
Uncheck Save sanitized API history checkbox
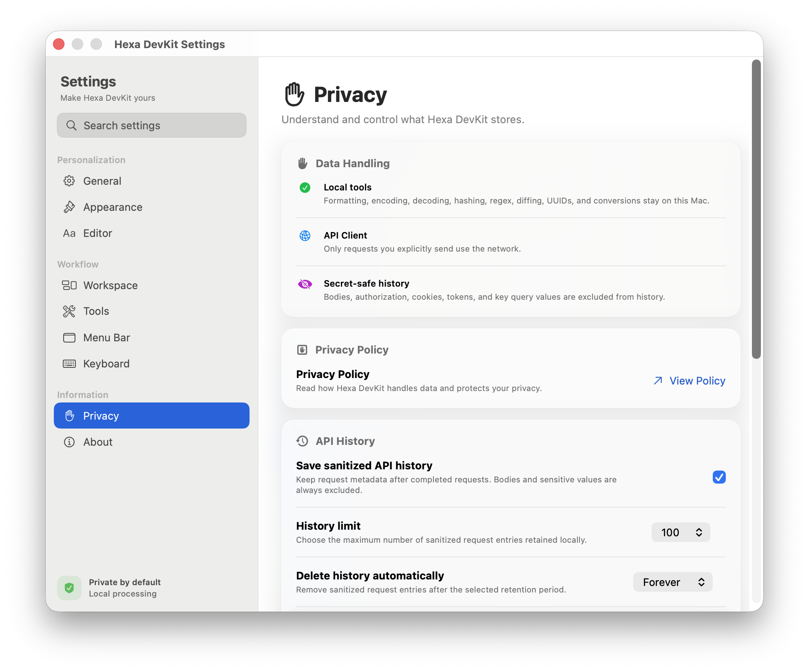tap(719, 477)
